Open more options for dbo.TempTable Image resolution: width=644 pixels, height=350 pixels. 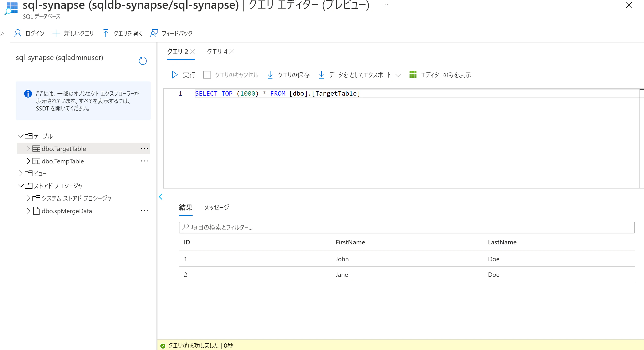[144, 161]
